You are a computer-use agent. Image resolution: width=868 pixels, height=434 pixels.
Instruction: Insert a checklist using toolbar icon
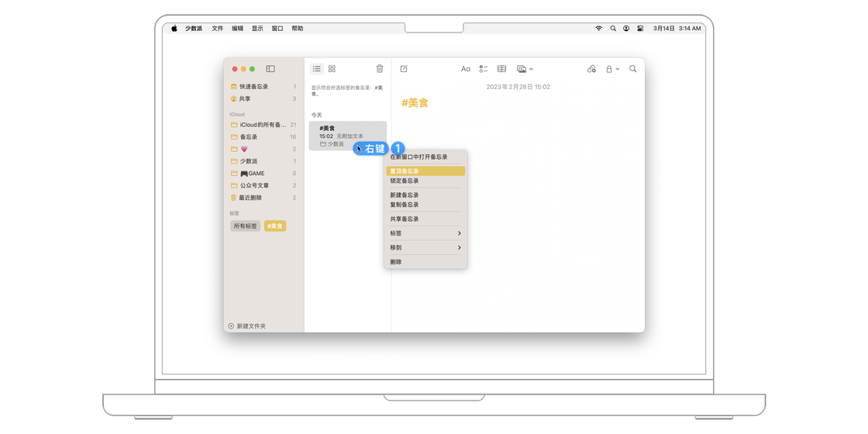[484, 69]
